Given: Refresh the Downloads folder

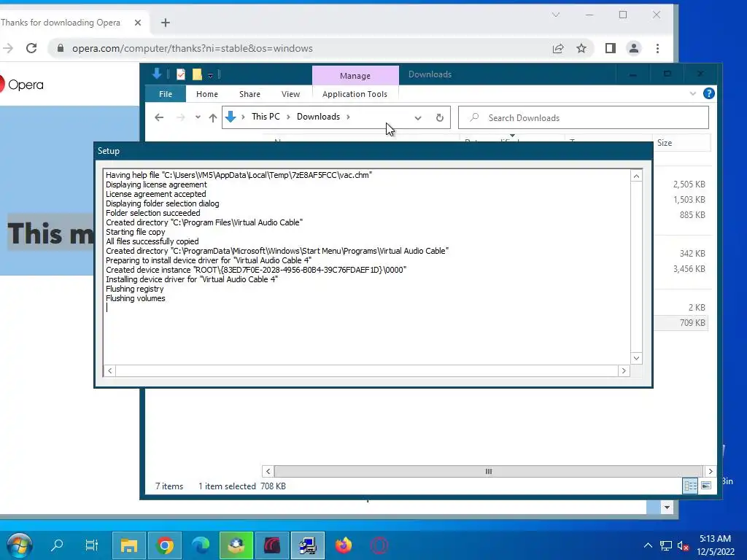Looking at the screenshot, I should tap(440, 117).
